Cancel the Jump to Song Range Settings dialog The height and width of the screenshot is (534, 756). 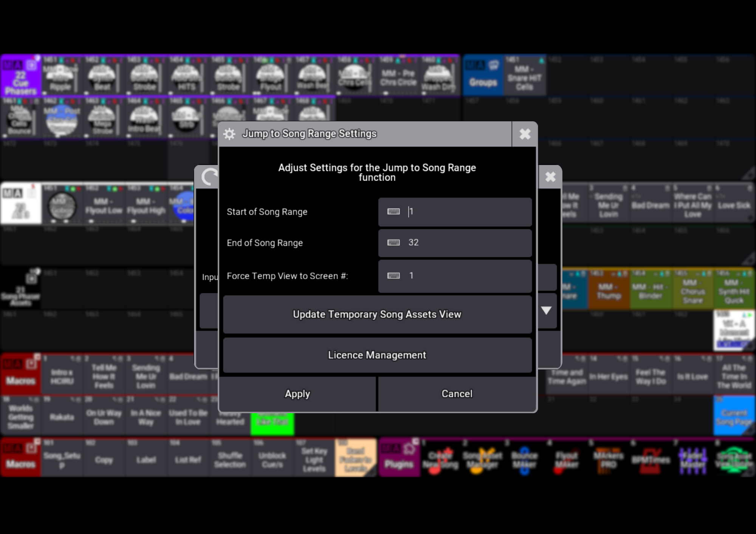[457, 394]
